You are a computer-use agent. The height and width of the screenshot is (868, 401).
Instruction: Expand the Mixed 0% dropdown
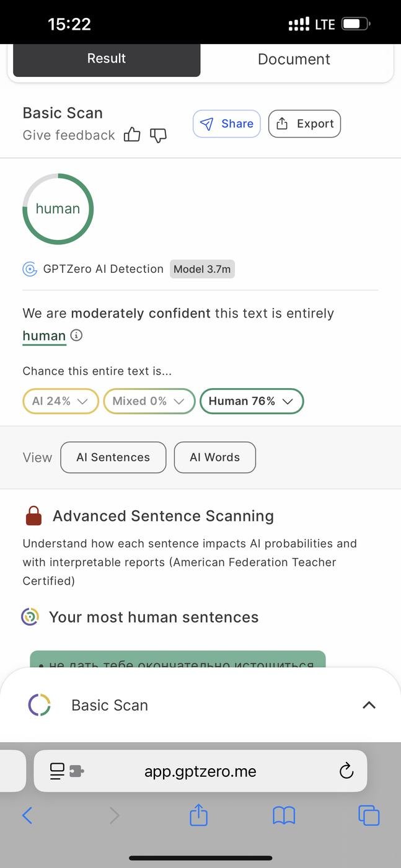(x=149, y=401)
